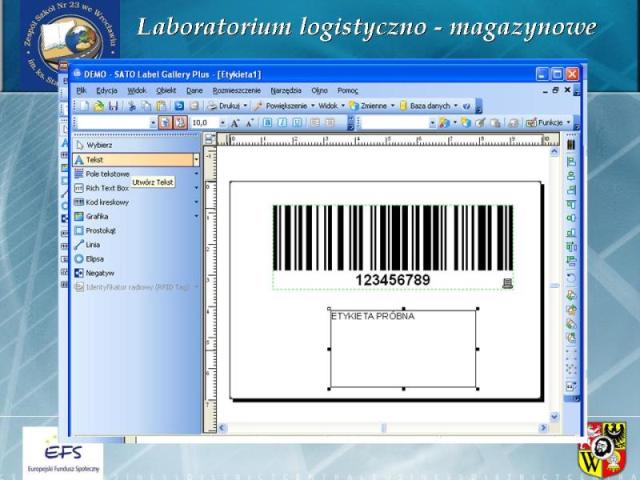Toggle the first text alignment button after Underline
Screen dimensions: 640x480
click(315, 122)
